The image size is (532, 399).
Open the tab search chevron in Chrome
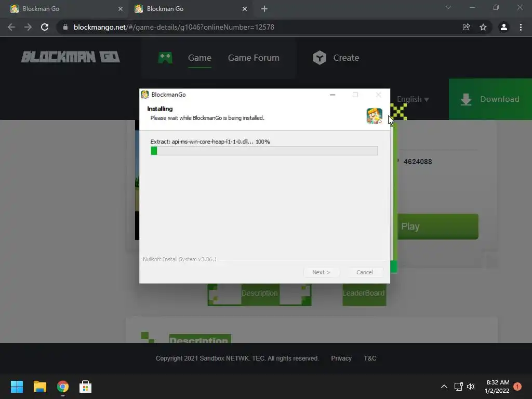coord(448,7)
